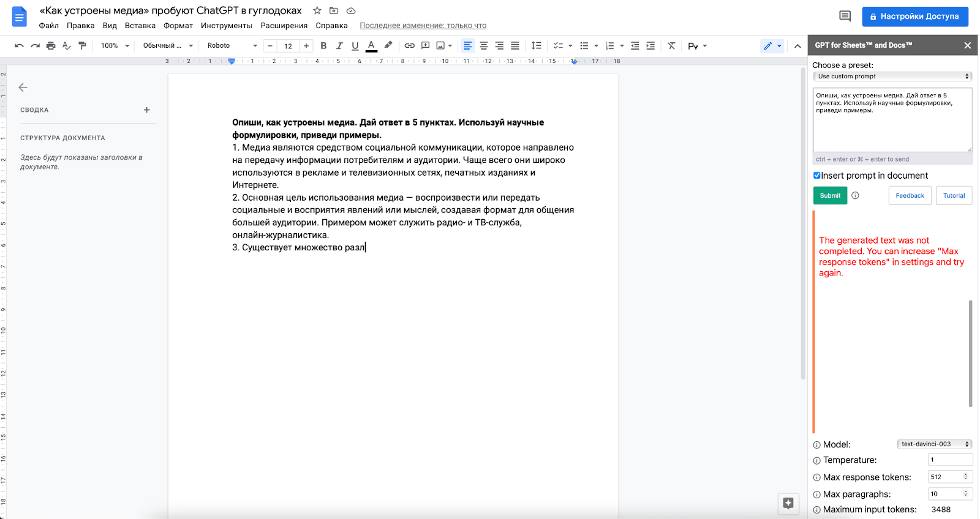Open line and paragraph spacing

[x=537, y=46]
